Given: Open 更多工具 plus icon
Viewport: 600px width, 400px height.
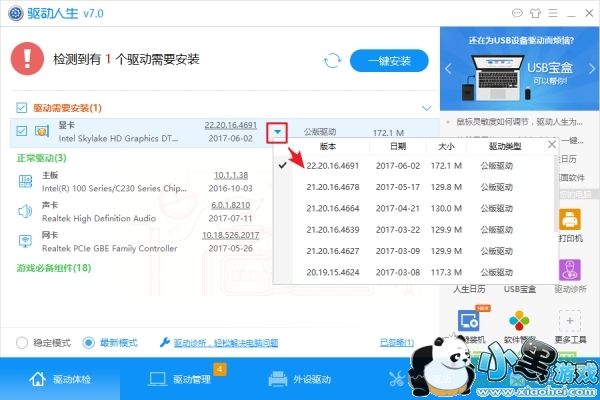Looking at the screenshot, I should point(570,321).
